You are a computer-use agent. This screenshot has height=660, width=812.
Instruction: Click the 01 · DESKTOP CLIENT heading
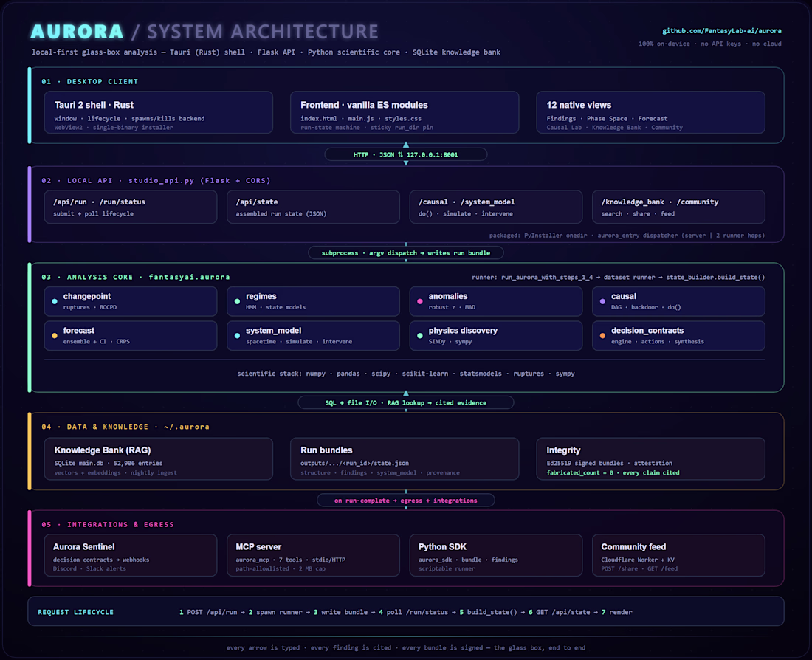click(89, 81)
